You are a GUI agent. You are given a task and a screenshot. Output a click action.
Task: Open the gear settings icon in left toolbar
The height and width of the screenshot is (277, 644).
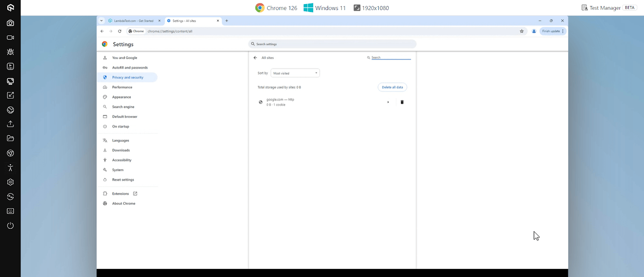(x=10, y=182)
